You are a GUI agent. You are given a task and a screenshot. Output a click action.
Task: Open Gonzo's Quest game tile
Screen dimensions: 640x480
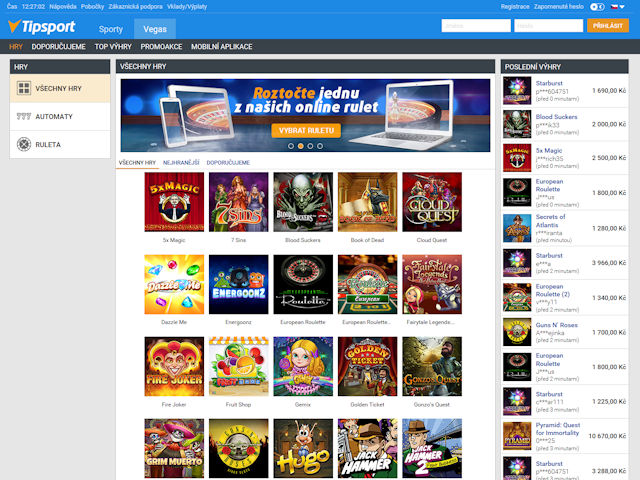click(x=432, y=367)
